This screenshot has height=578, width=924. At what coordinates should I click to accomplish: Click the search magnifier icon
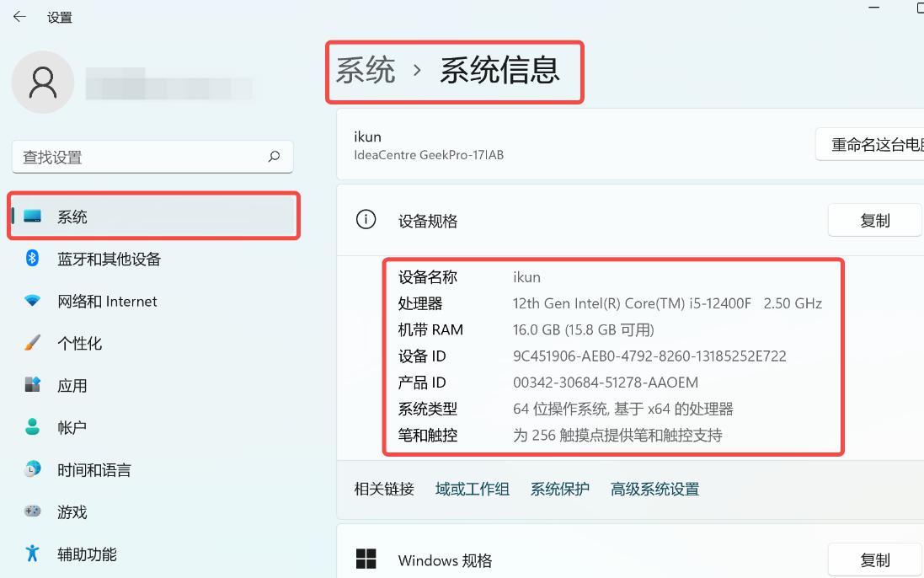coord(274,157)
